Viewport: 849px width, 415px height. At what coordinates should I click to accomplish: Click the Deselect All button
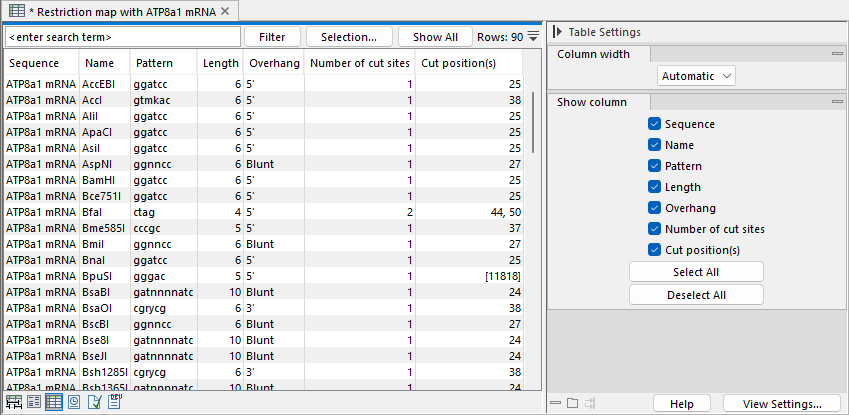point(696,295)
